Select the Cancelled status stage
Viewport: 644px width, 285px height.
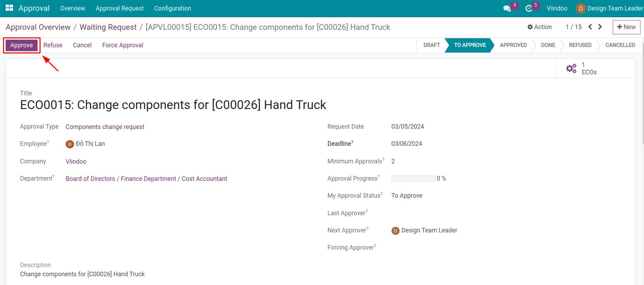click(x=620, y=45)
